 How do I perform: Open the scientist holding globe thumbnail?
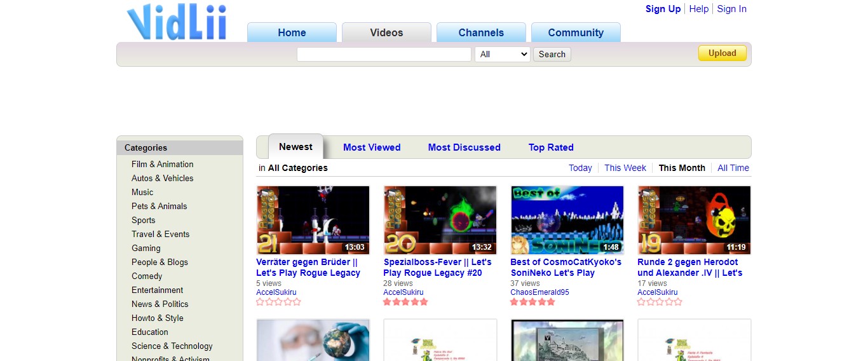[313, 340]
